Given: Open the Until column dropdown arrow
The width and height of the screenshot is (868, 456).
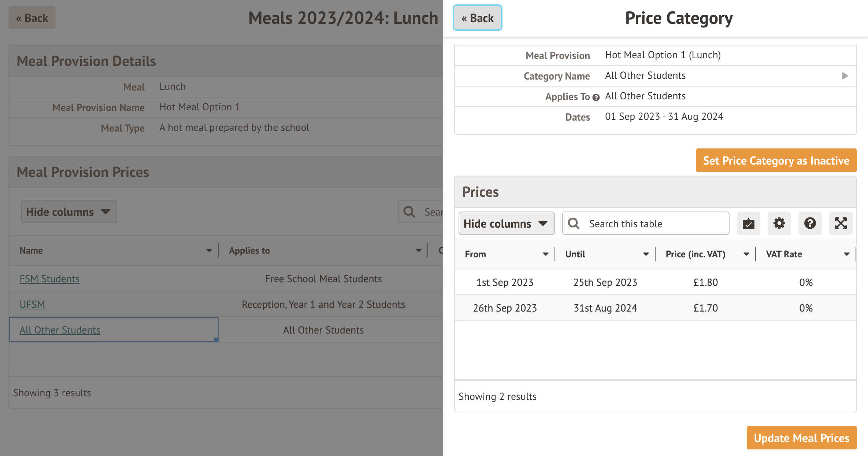Looking at the screenshot, I should point(646,254).
